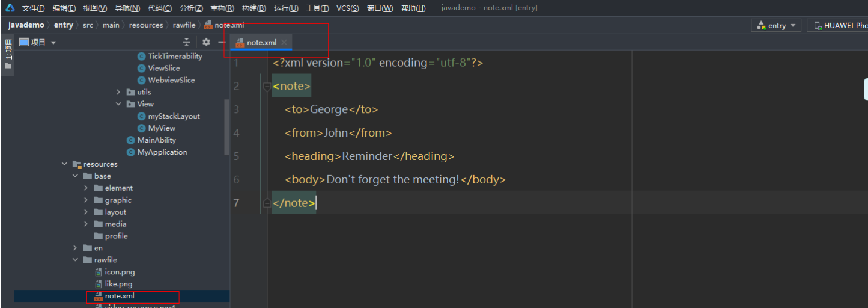The width and height of the screenshot is (868, 308).
Task: Expand the element folder chevron
Action: [x=86, y=188]
